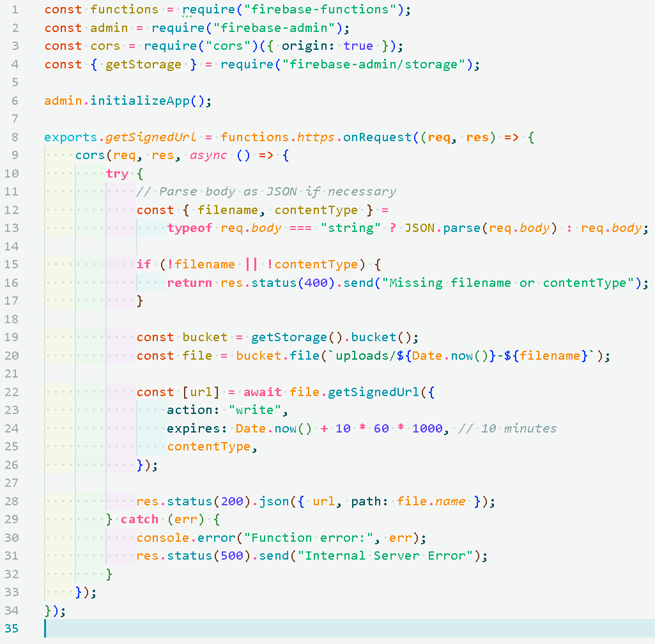Click the bucket variable declaration on line 19
Screen dimensions: 655x644
click(x=204, y=337)
